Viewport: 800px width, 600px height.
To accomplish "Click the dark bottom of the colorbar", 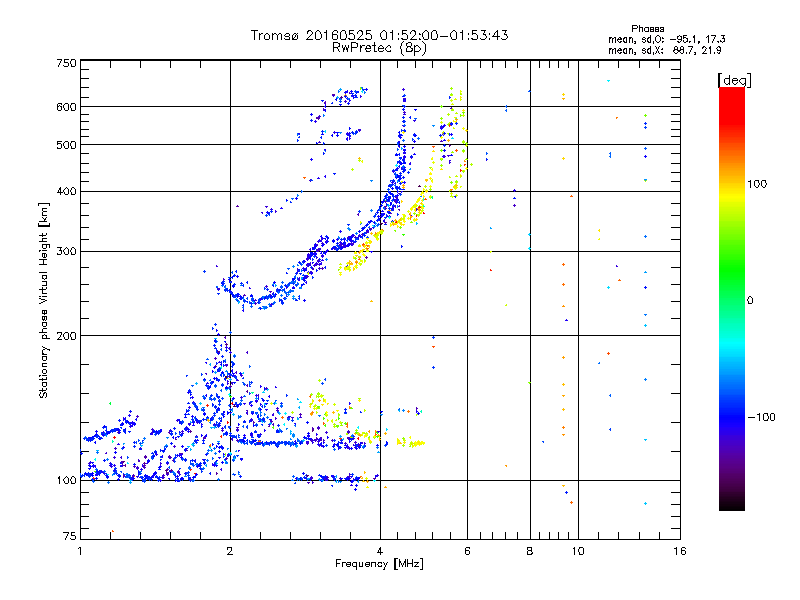I will point(732,503).
